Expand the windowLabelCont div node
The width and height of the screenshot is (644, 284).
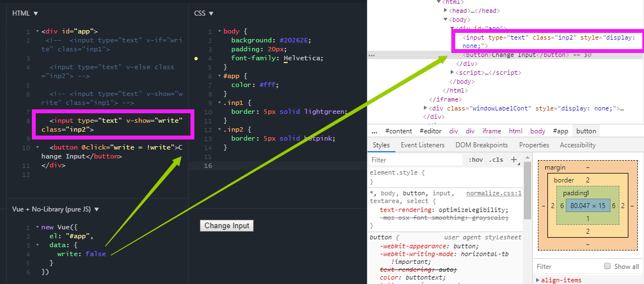[x=426, y=108]
